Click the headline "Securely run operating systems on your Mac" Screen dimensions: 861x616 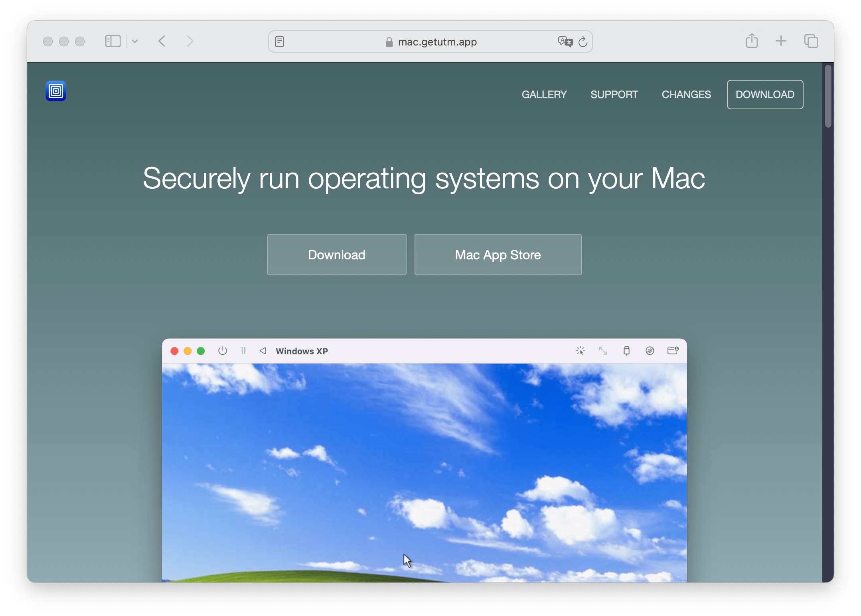(x=424, y=179)
